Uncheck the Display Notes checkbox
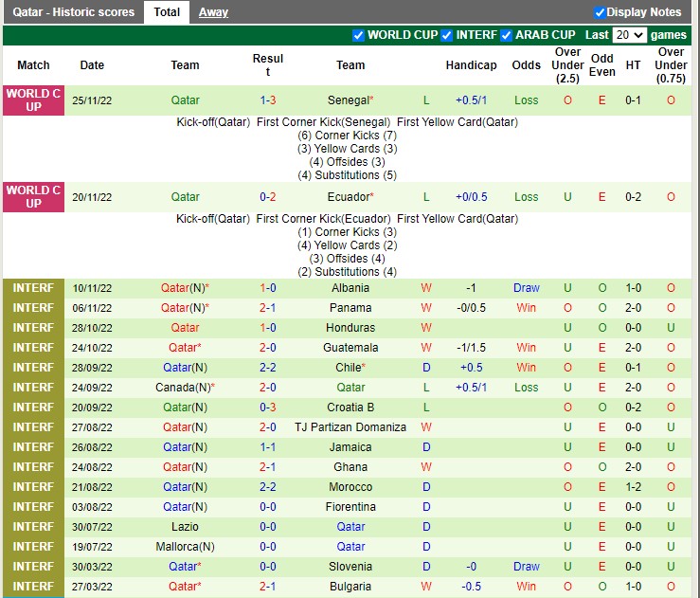The height and width of the screenshot is (598, 700). pos(600,12)
